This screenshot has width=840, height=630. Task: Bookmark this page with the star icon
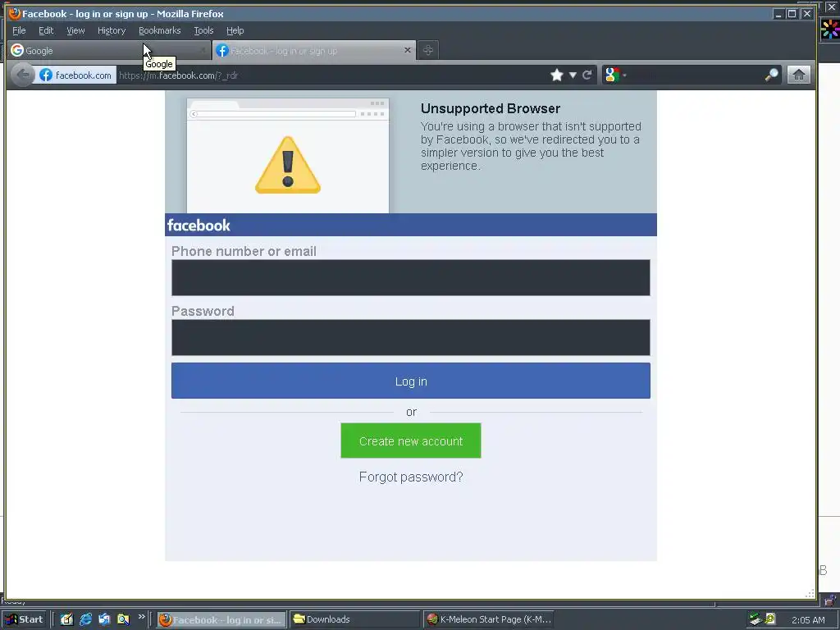(x=557, y=75)
